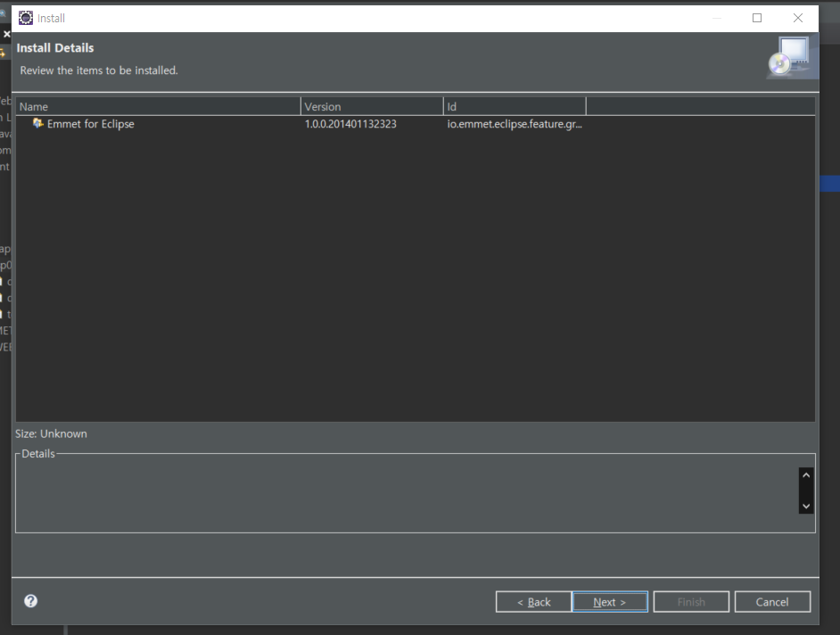This screenshot has width=840, height=635.
Task: Open help via question mark icon
Action: click(31, 601)
